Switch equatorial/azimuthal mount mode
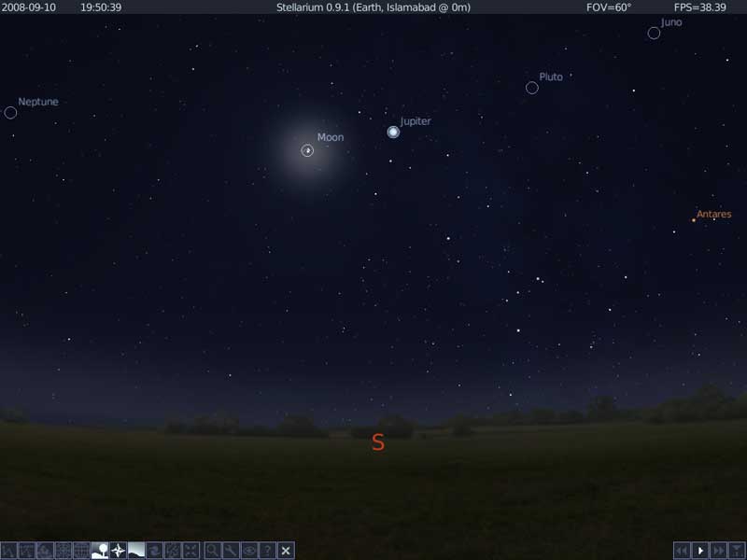Image resolution: width=747 pixels, height=560 pixels. (x=173, y=551)
